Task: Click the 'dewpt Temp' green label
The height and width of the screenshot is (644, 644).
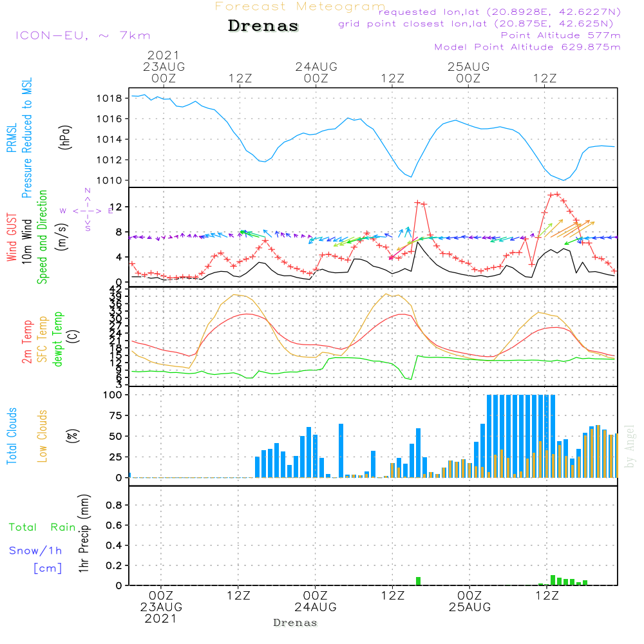Action: [57, 339]
